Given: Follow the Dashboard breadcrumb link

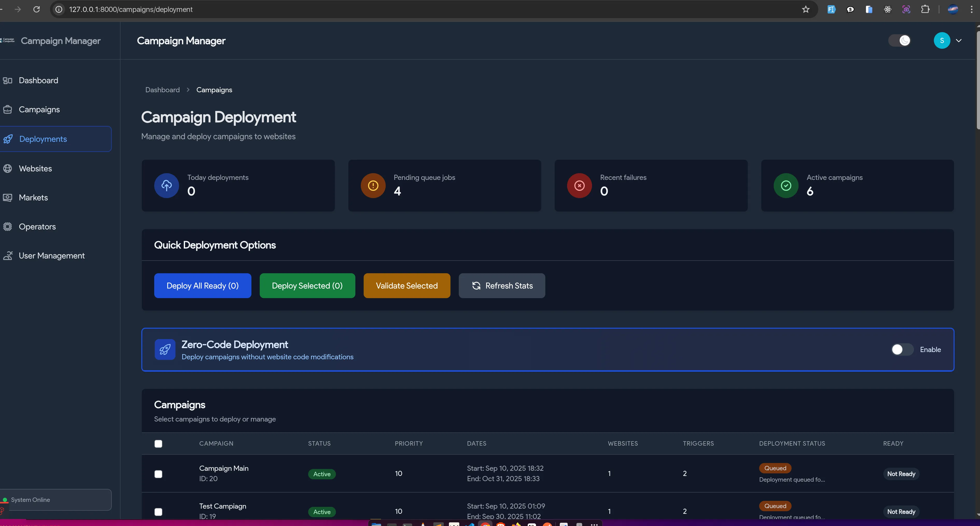Looking at the screenshot, I should click(x=163, y=90).
